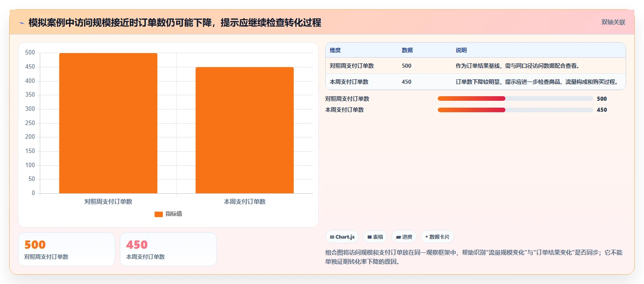Click the 数据 table column header
Screen dimensions: 644x284
coord(407,50)
